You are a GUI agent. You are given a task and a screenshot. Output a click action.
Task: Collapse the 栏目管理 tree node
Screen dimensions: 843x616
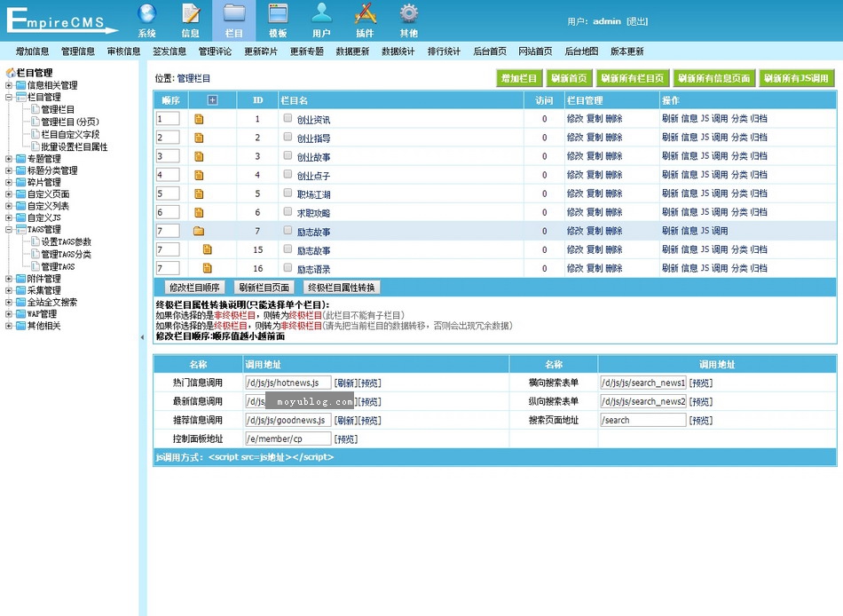point(9,98)
